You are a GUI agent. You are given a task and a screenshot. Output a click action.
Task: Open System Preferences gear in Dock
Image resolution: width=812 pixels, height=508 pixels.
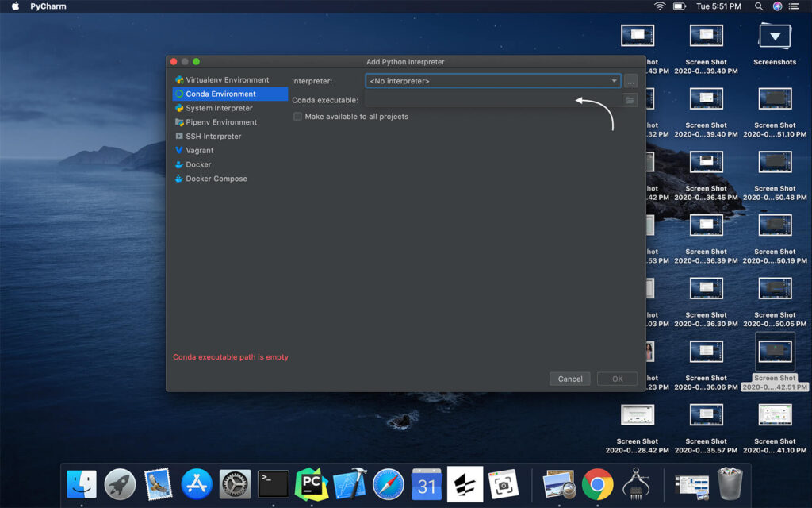click(235, 485)
